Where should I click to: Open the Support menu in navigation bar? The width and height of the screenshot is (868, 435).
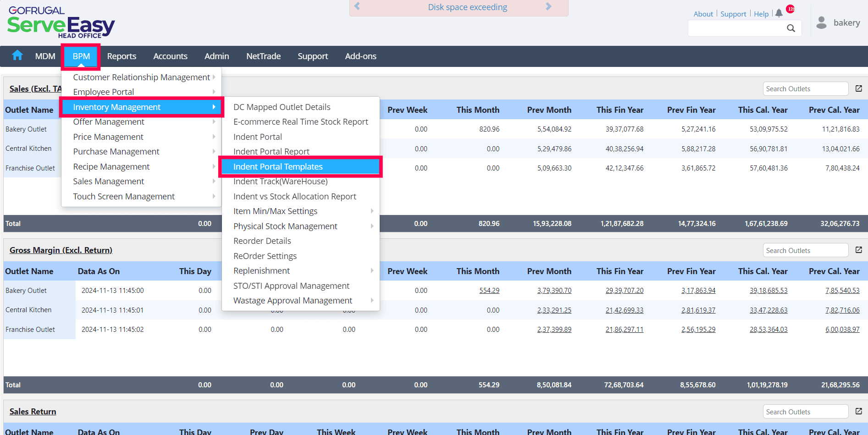point(313,56)
